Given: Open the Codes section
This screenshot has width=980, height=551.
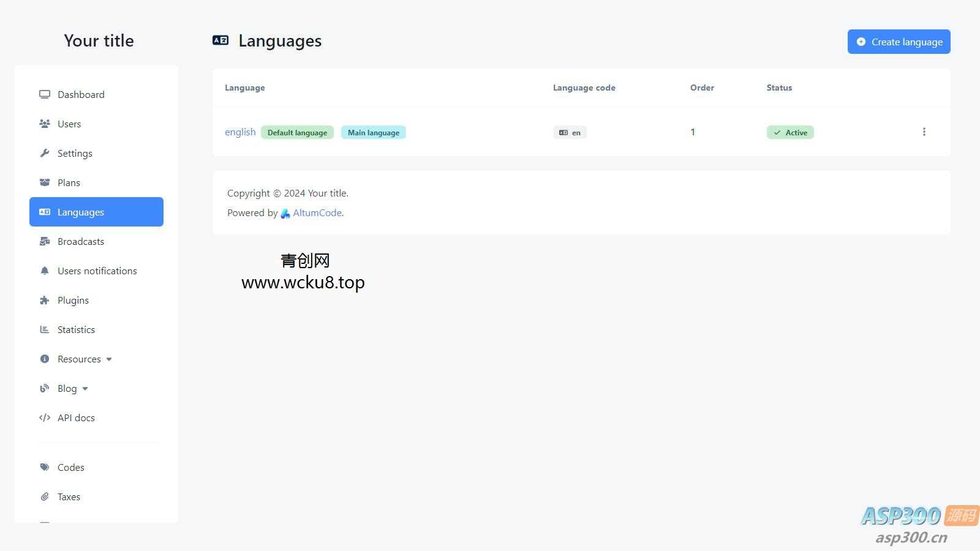Looking at the screenshot, I should click(x=70, y=467).
